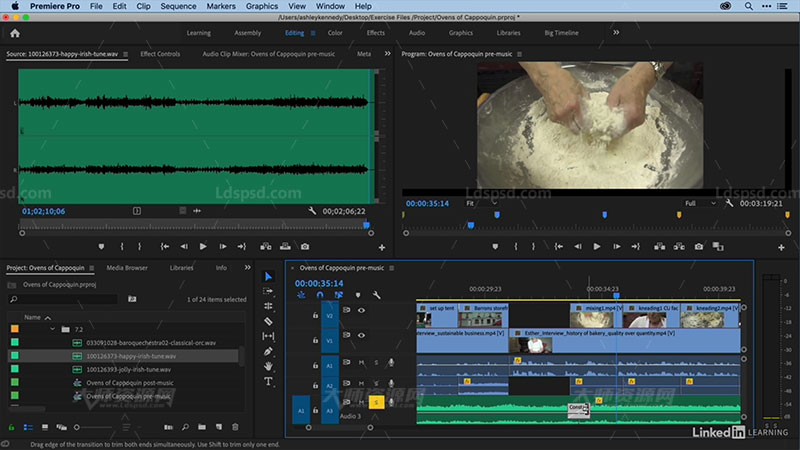Play the Source monitor clip
This screenshot has width=800, height=450.
203,246
